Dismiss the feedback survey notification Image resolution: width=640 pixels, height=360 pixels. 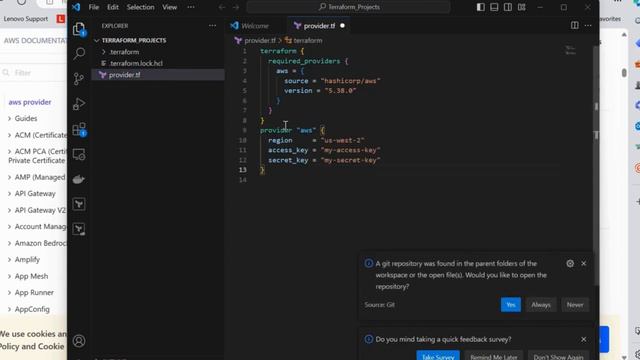[584, 339]
